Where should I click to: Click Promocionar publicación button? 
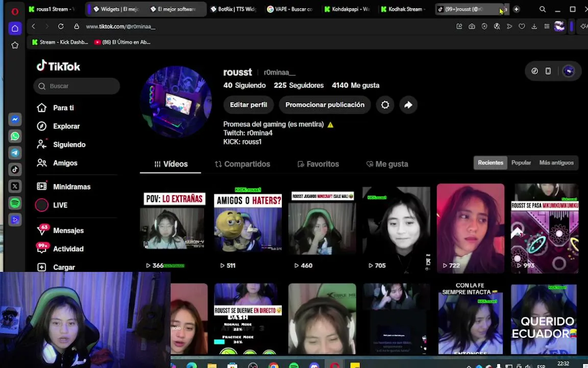(x=325, y=105)
